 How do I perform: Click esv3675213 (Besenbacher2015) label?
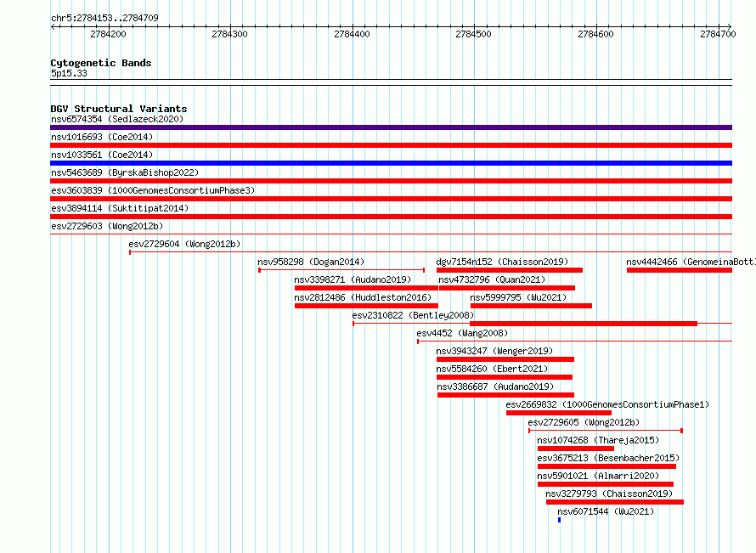pyautogui.click(x=608, y=458)
